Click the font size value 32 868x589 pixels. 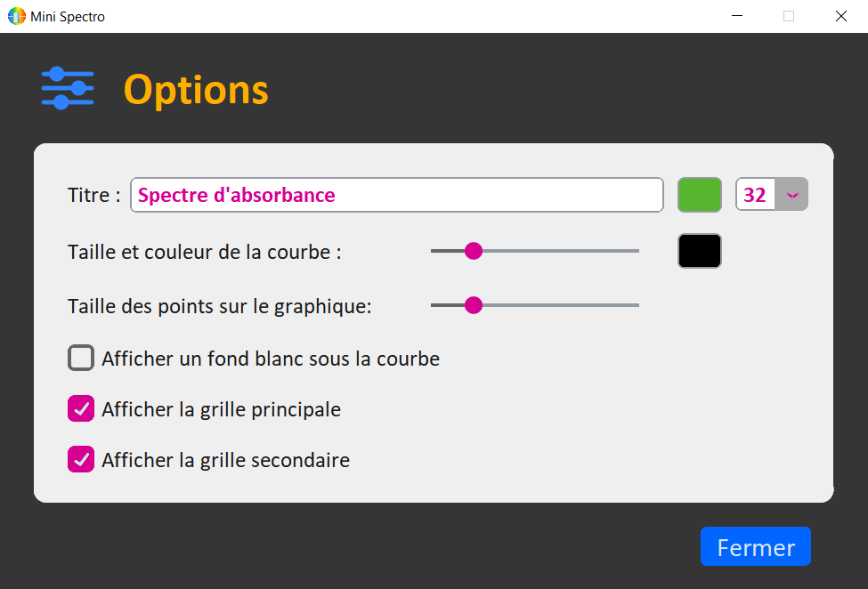(755, 195)
